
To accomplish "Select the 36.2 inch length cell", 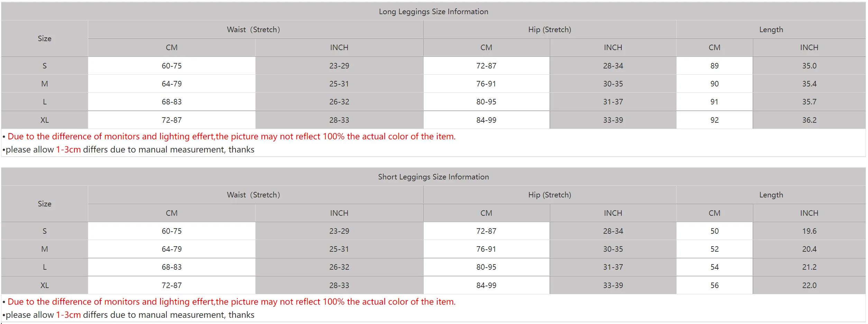I will coord(809,120).
